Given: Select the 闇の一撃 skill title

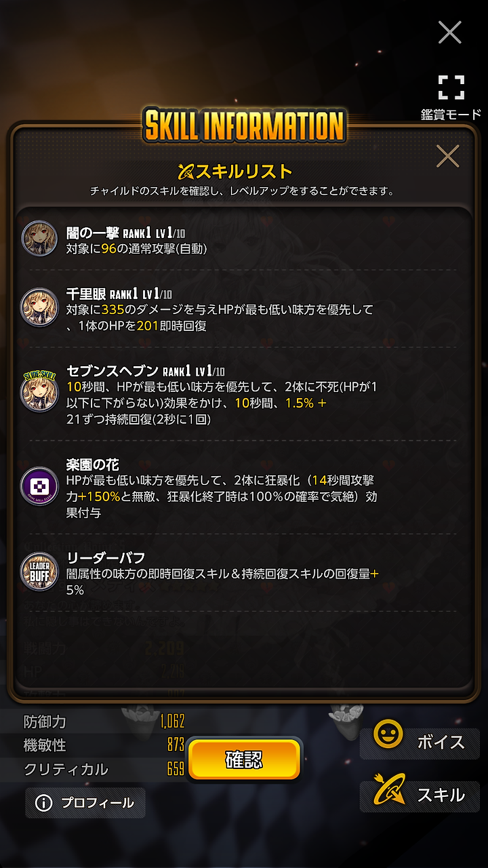Looking at the screenshot, I should click(x=93, y=233).
